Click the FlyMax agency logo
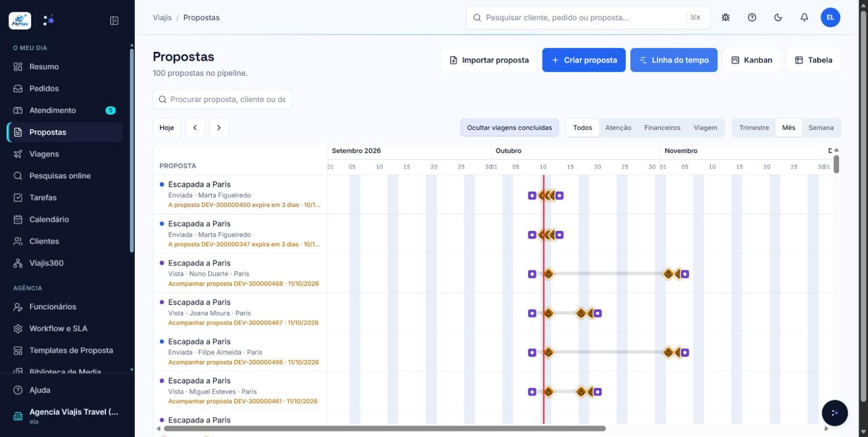868x437 pixels. (20, 21)
